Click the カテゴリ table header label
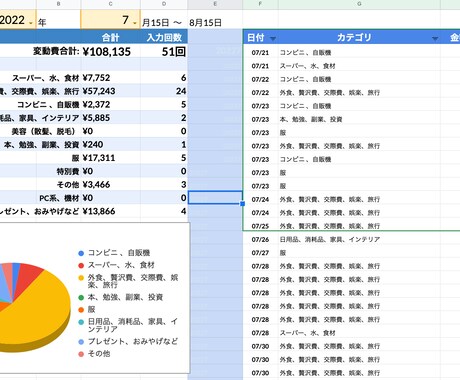This screenshot has width=460, height=380. point(354,37)
